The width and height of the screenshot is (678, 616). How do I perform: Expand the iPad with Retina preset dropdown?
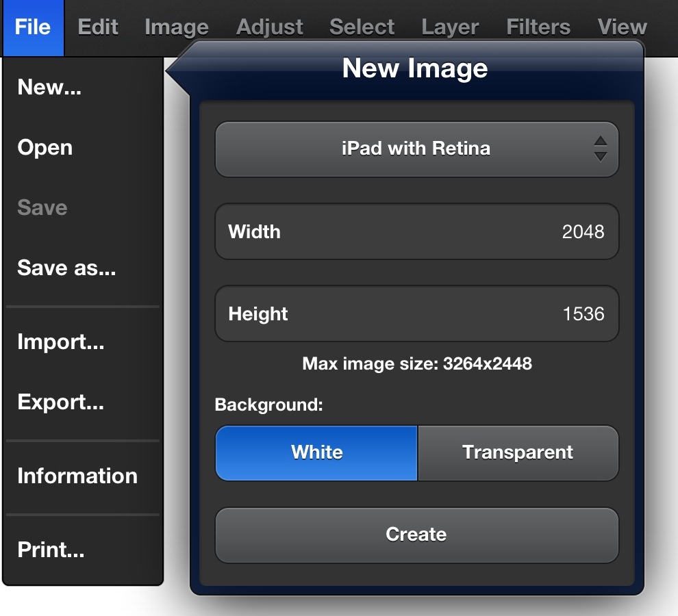416,149
